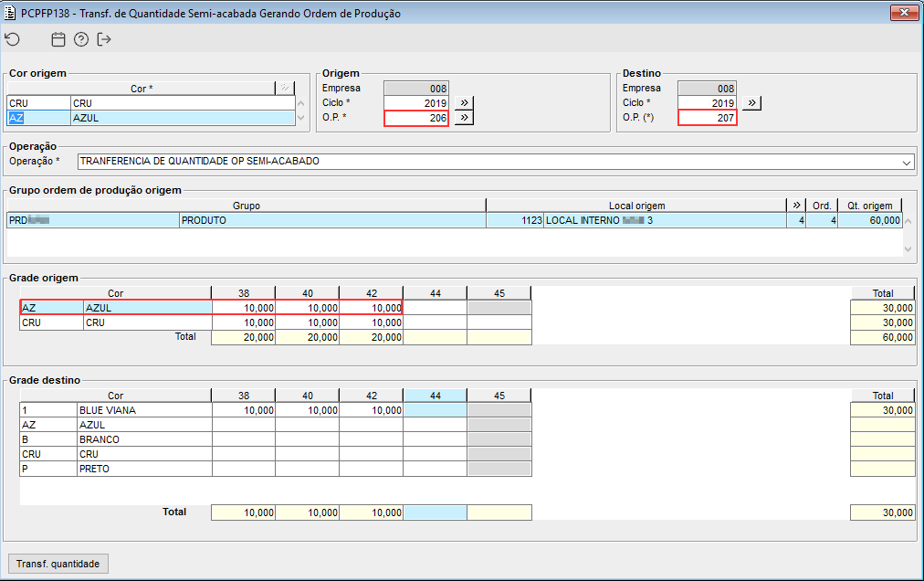Screen dimensions: 924x581
Task: Click size 38 quantity for BLUE VIANA
Action: 244,410
